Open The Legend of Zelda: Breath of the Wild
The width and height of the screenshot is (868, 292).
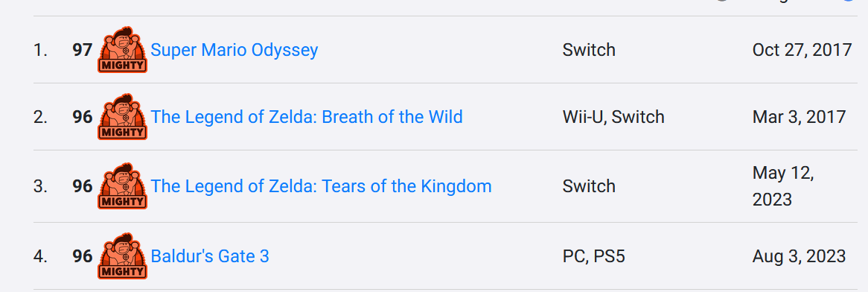coord(307,117)
